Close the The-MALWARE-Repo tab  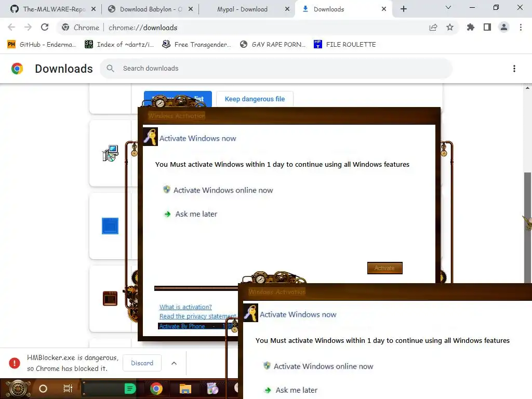pos(94,9)
